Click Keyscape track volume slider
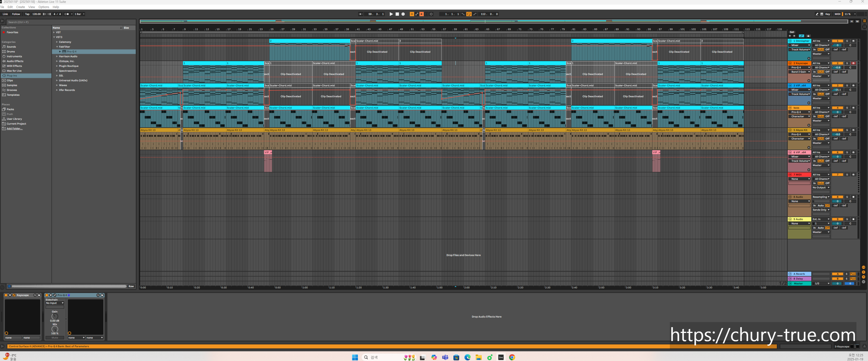 tap(837, 67)
